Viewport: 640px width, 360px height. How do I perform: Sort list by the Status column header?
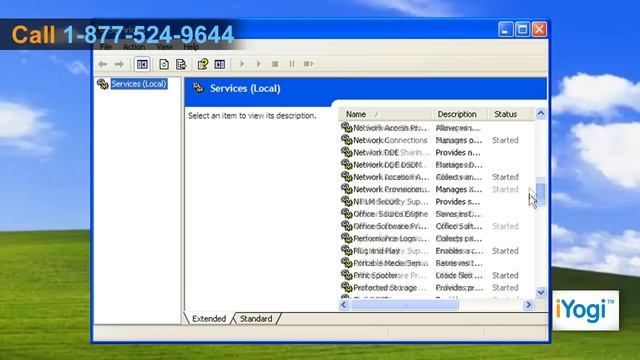pos(510,114)
